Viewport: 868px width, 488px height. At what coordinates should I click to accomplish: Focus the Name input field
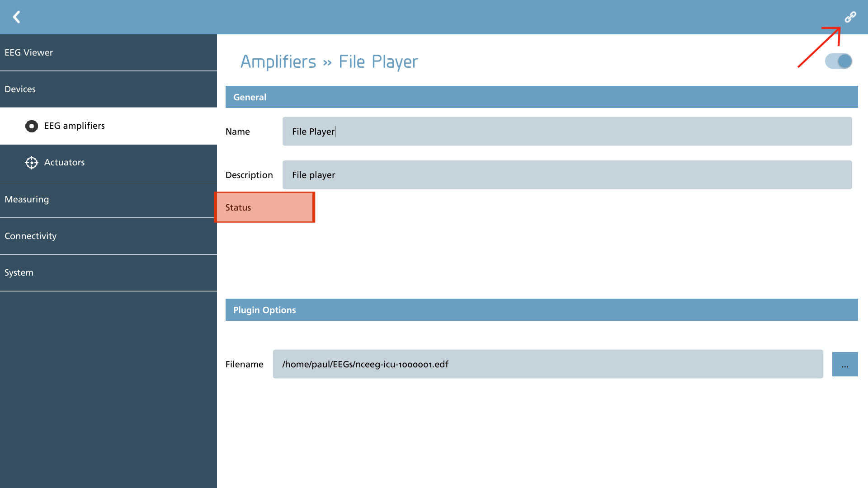(x=567, y=131)
